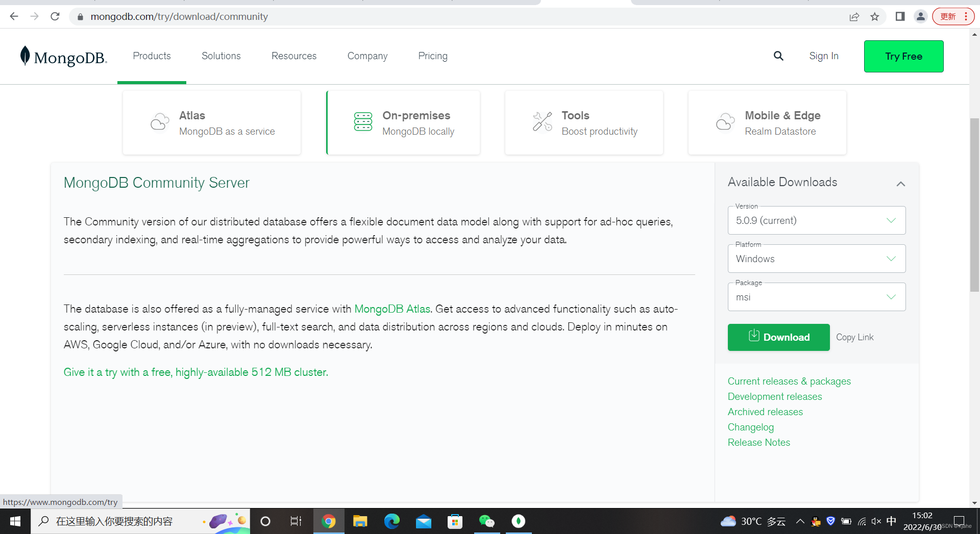980x534 pixels.
Task: Click the Try Free button
Action: (x=904, y=56)
